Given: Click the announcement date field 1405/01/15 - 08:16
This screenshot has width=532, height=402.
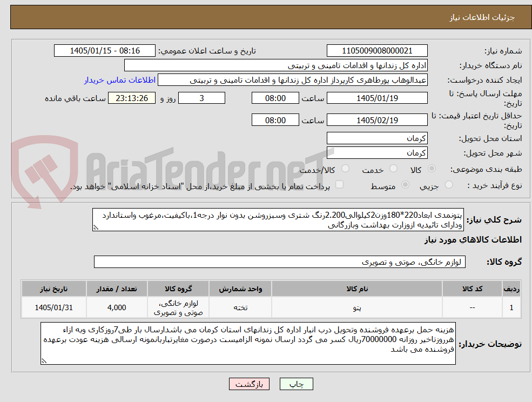Looking at the screenshot, I should [x=104, y=51].
